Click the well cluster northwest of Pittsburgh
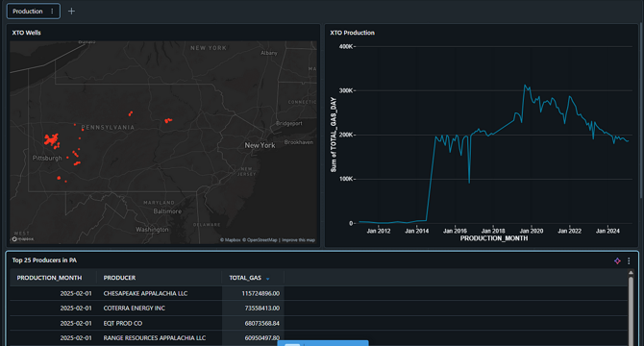Screen dimensions: 644x346 (x=52, y=140)
